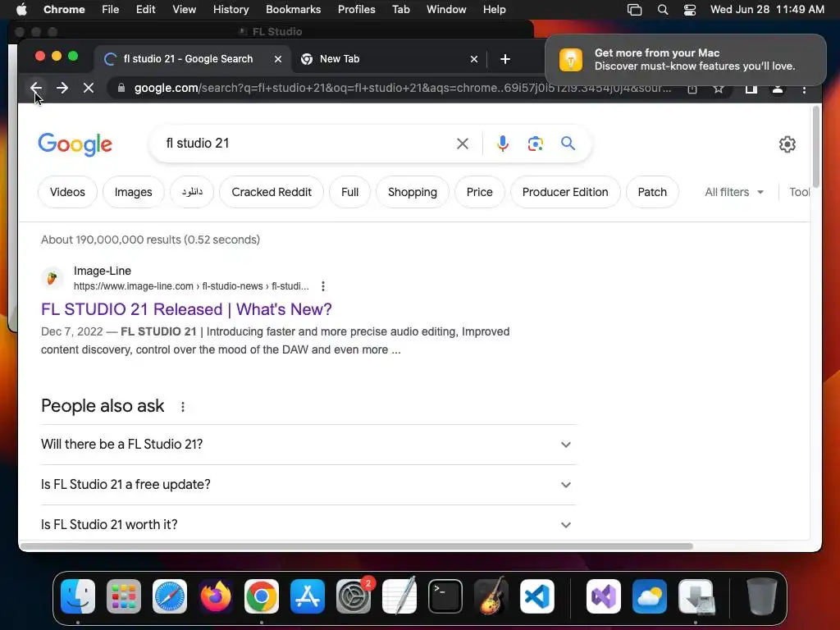Open Chrome side panel icon
The image size is (840, 630).
pyautogui.click(x=751, y=89)
